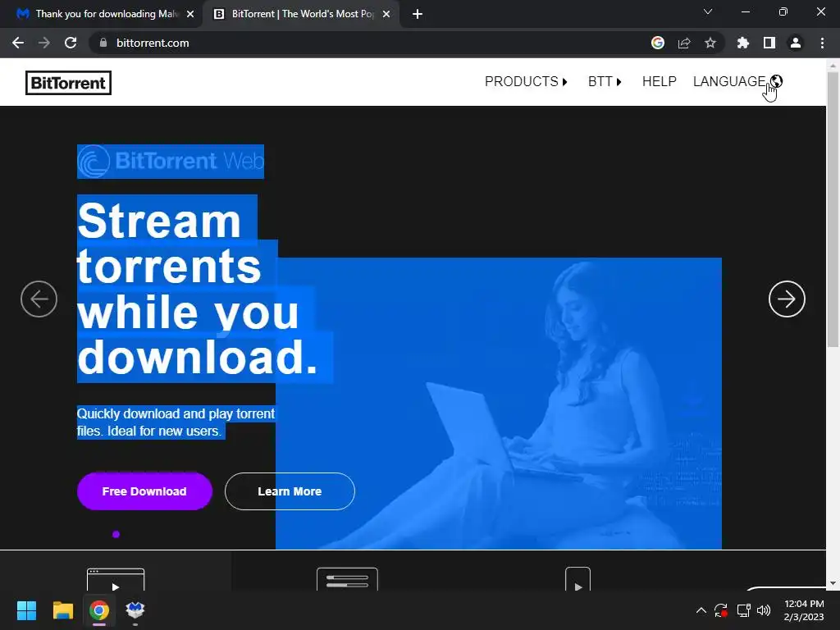The image size is (840, 630).
Task: Reload the bittorrent.com page
Action: pos(71,43)
